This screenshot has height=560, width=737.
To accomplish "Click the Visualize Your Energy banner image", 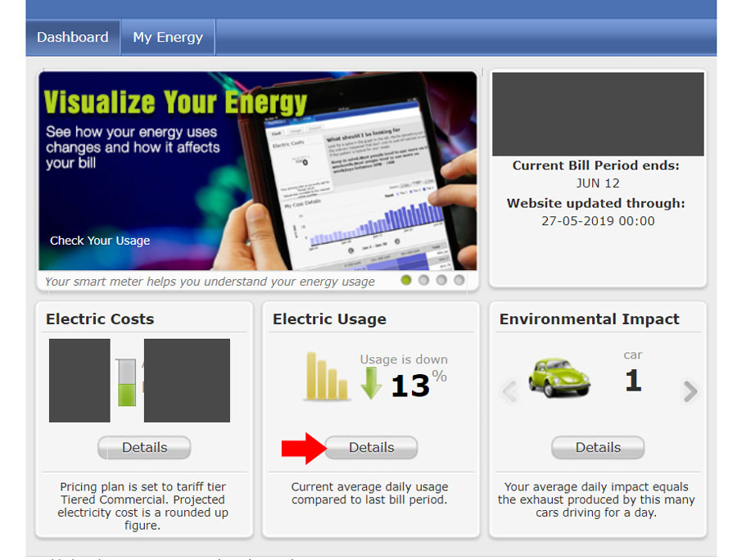I will 258,171.
